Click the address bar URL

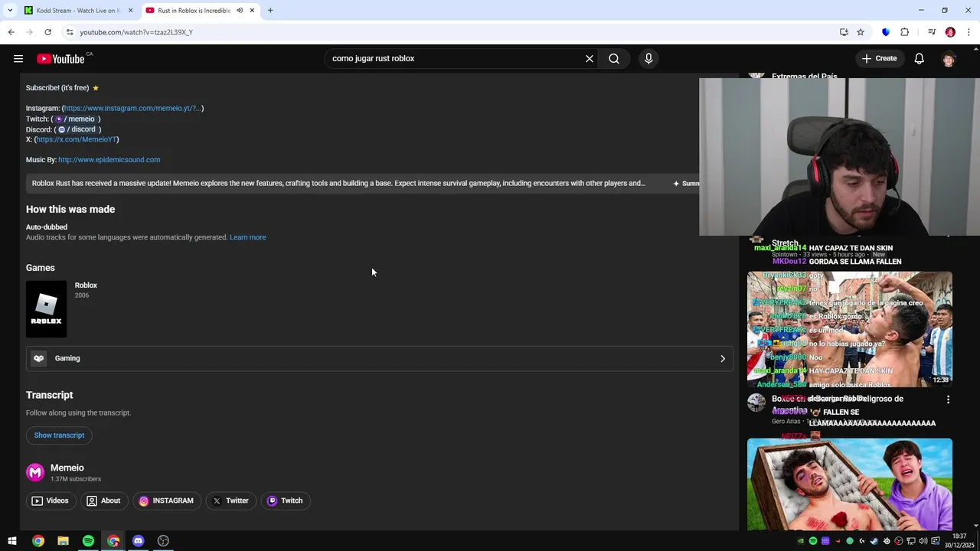(136, 32)
